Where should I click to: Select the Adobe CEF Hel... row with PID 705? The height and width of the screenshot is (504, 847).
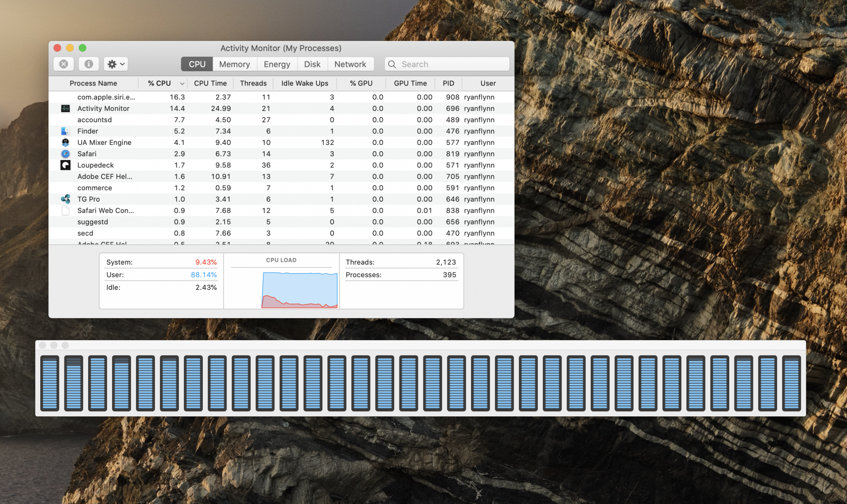click(x=282, y=177)
